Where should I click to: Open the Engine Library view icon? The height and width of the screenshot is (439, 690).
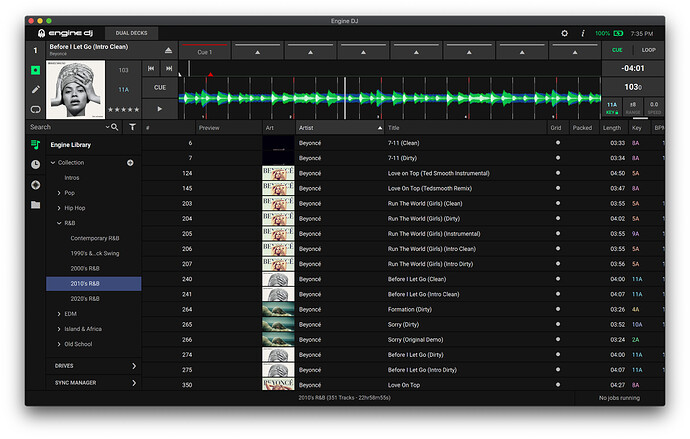(x=36, y=144)
